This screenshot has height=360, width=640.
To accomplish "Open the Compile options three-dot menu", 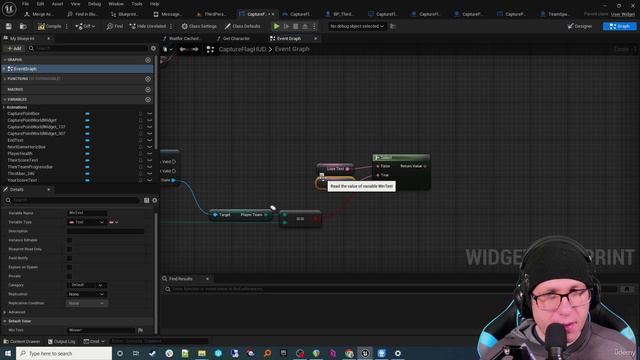I will point(67,26).
